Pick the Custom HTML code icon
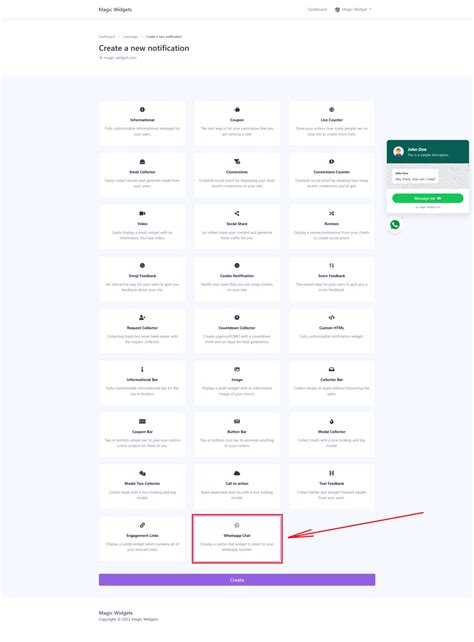This screenshot has width=474, height=642. tap(332, 317)
